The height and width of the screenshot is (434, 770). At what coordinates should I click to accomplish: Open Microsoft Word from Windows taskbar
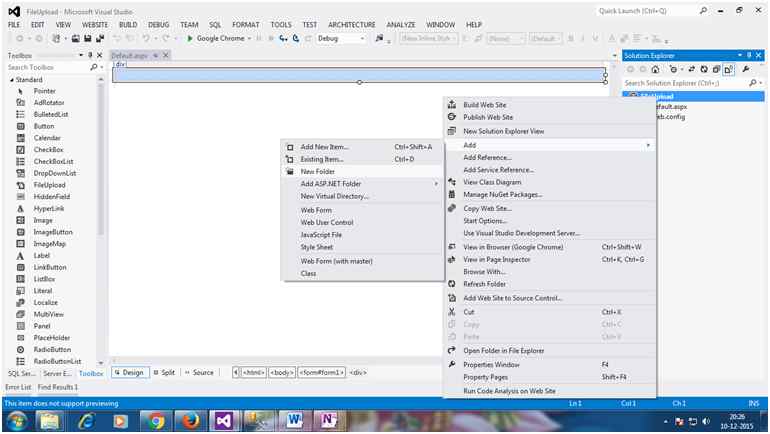tap(294, 421)
